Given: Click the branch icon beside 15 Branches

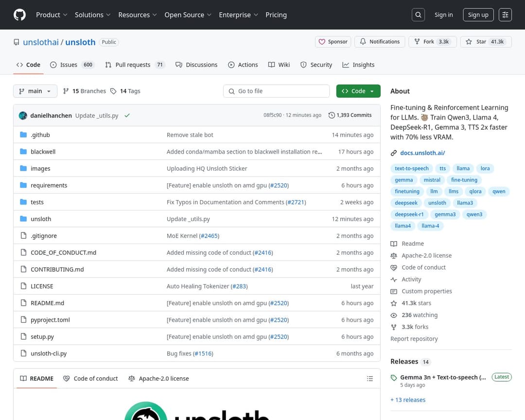Looking at the screenshot, I should (x=66, y=91).
